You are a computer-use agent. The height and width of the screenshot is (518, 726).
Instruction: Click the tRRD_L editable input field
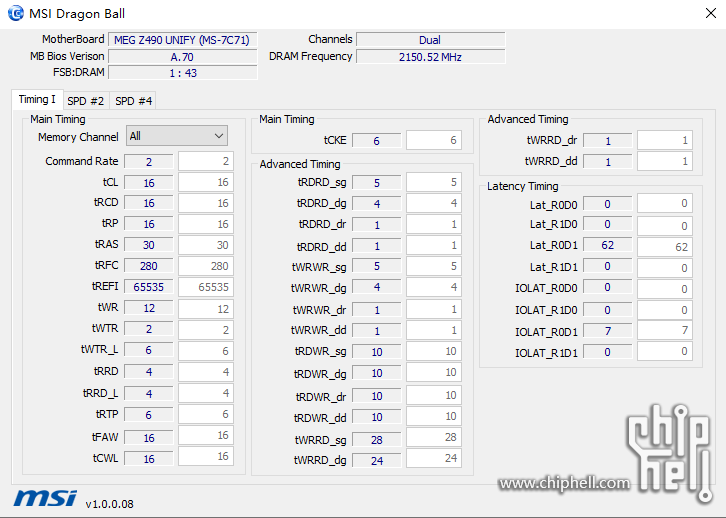(206, 393)
